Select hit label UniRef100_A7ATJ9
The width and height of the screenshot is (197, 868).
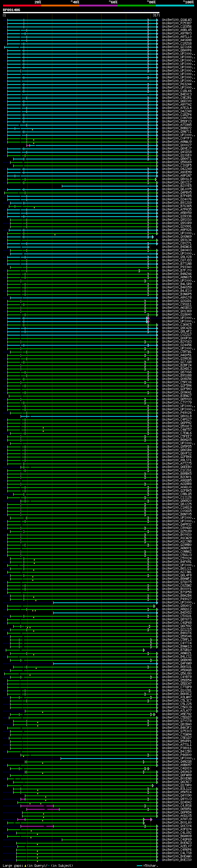click(x=177, y=819)
